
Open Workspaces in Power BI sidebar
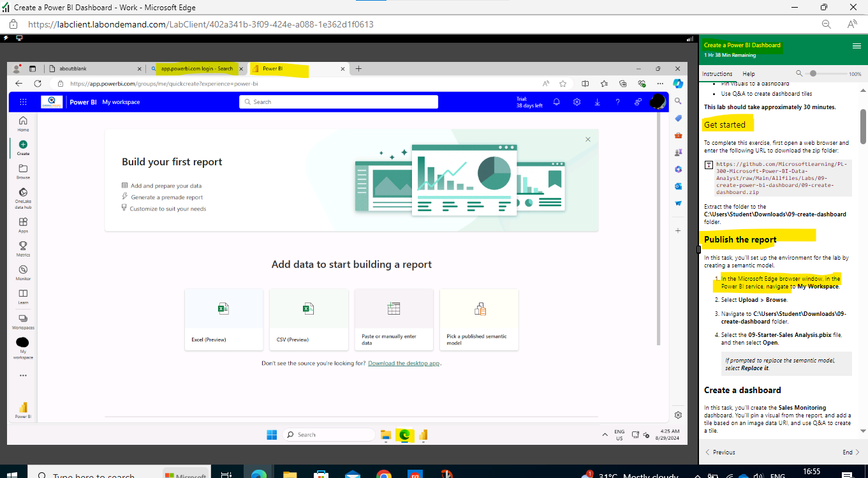click(x=23, y=321)
